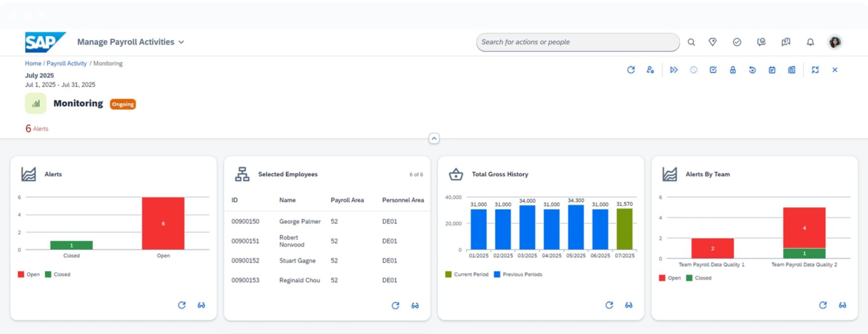This screenshot has width=868, height=334.
Task: Open the user profile avatar menu
Action: [x=835, y=42]
